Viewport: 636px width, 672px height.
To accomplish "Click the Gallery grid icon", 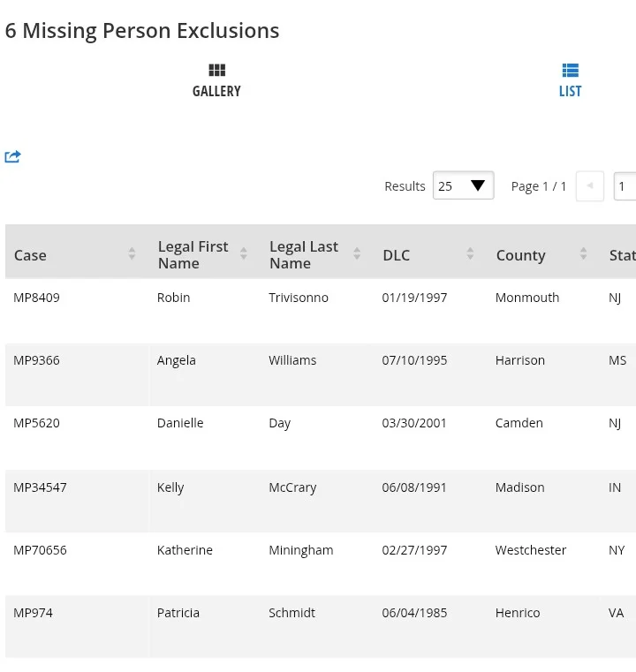I will pyautogui.click(x=216, y=71).
